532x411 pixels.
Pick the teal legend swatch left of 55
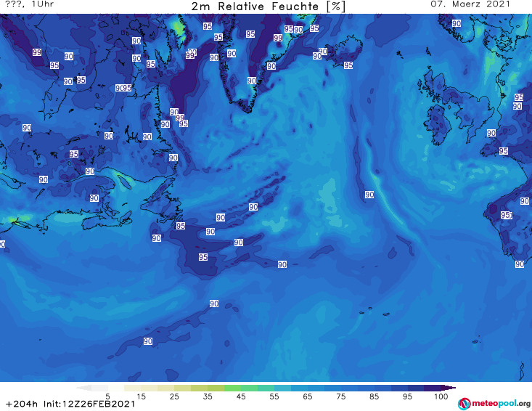(x=266, y=388)
